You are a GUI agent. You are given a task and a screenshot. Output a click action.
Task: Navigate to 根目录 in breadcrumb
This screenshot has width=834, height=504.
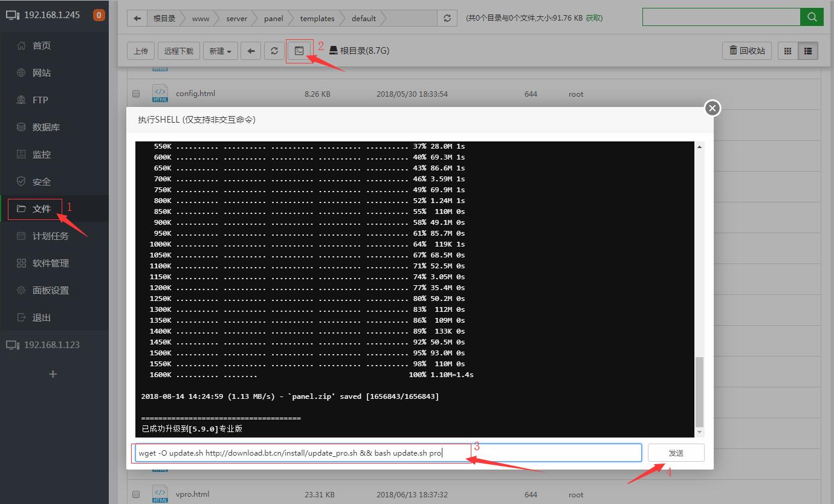point(164,18)
